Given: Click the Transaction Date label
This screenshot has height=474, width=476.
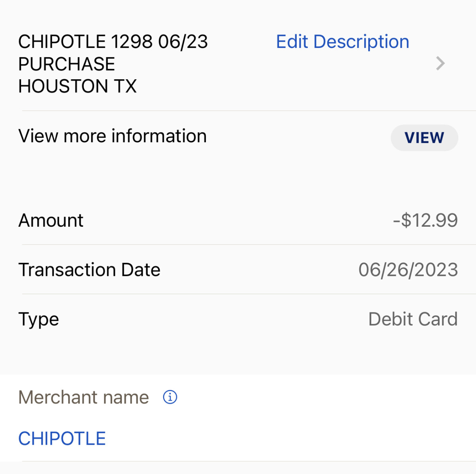Looking at the screenshot, I should click(x=89, y=270).
